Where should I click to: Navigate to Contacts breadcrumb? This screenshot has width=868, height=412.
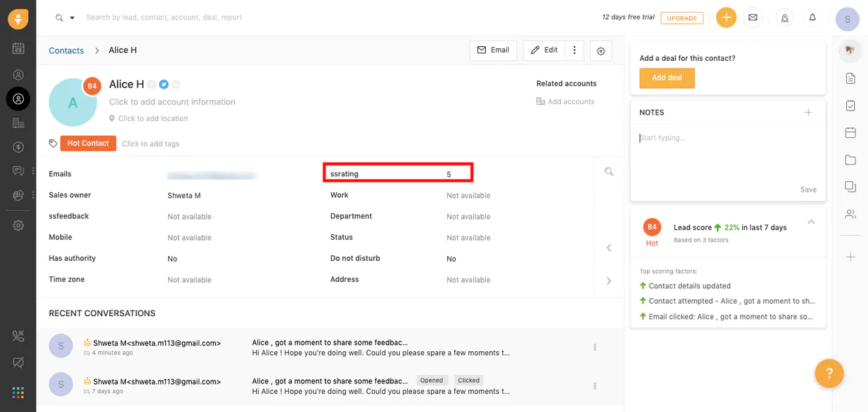(66, 50)
